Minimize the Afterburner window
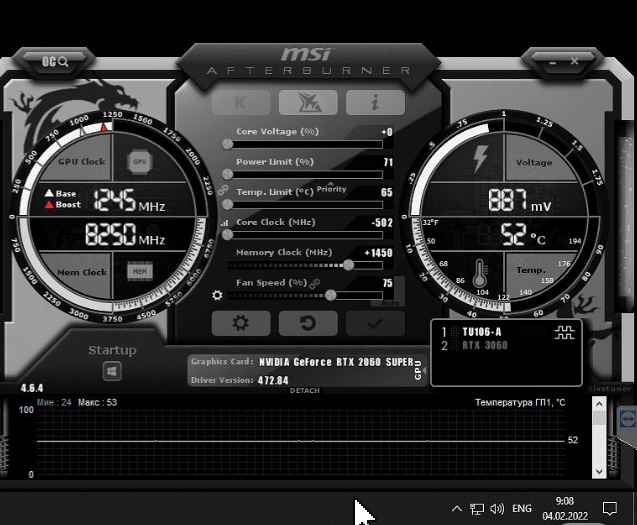637x525 pixels. (x=552, y=63)
